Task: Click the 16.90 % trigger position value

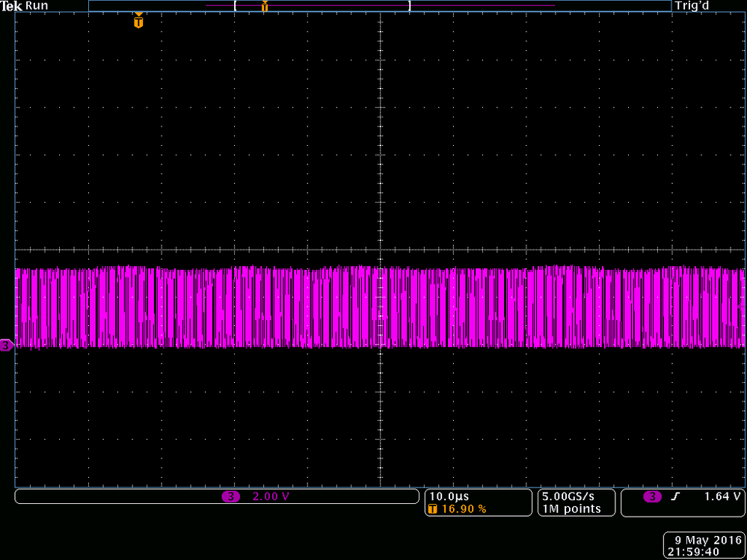Action: point(464,509)
